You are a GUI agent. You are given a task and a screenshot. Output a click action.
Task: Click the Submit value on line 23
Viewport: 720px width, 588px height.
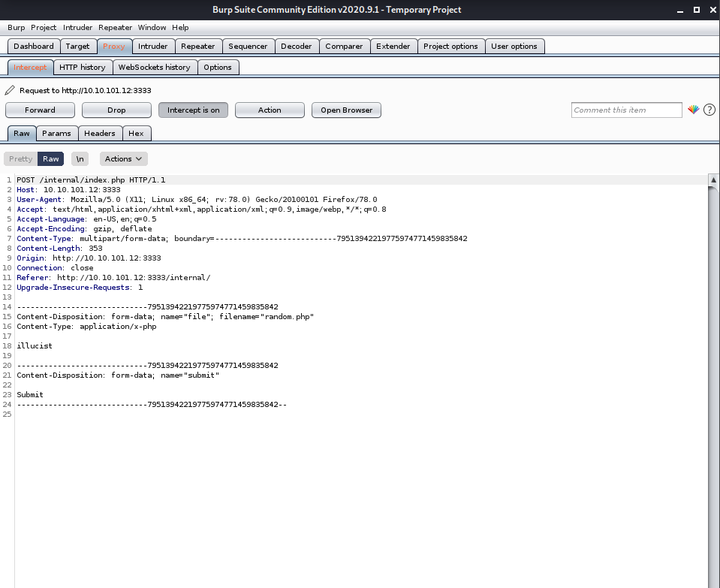point(30,395)
